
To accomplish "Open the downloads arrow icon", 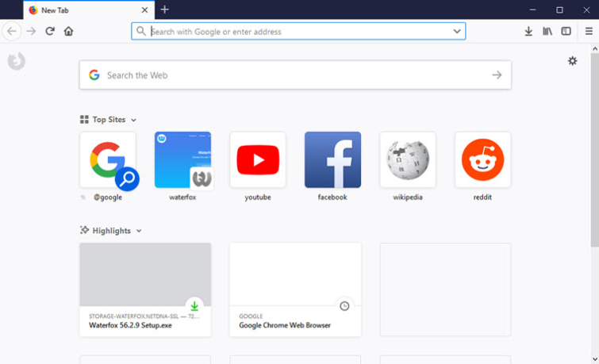I will [x=528, y=31].
